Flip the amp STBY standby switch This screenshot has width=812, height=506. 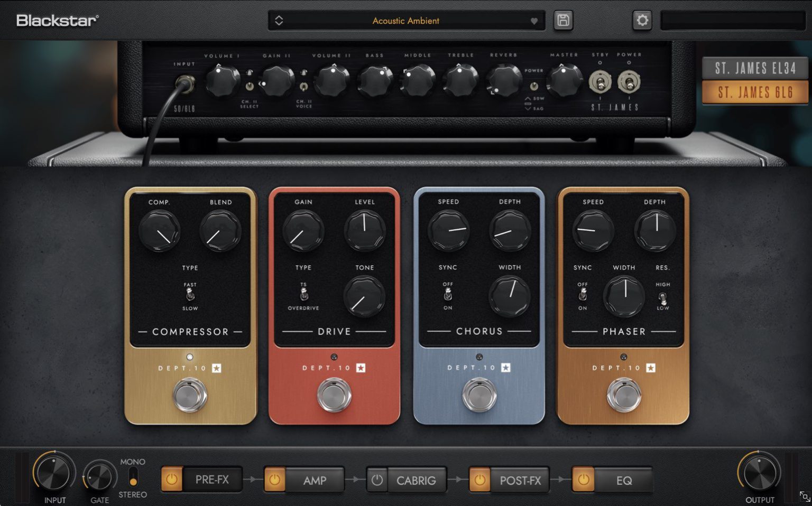coord(600,82)
